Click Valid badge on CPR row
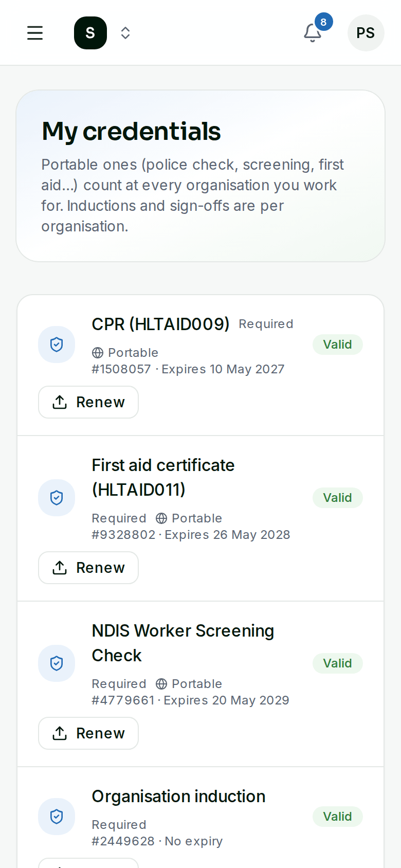Viewport: 401px width, 868px height. tap(338, 345)
